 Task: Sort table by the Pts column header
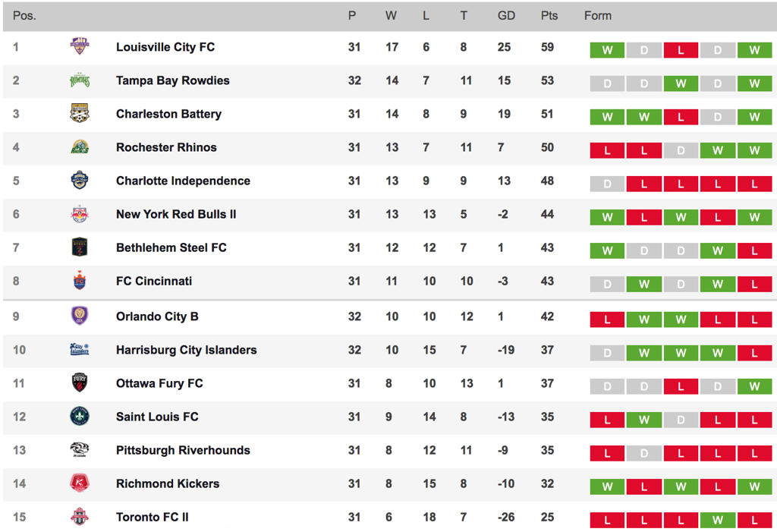coord(549,16)
